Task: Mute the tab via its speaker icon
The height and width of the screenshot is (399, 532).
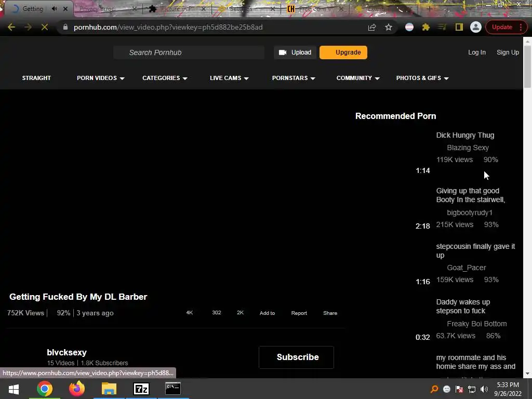Action: pyautogui.click(x=54, y=9)
